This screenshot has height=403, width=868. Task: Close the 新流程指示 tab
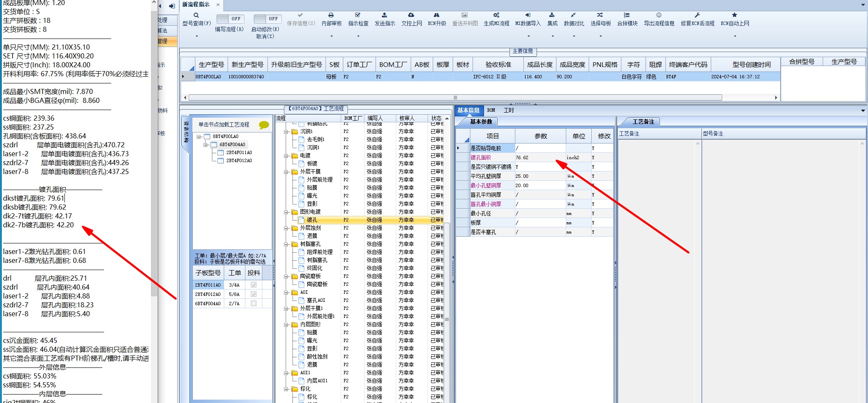coord(218,5)
